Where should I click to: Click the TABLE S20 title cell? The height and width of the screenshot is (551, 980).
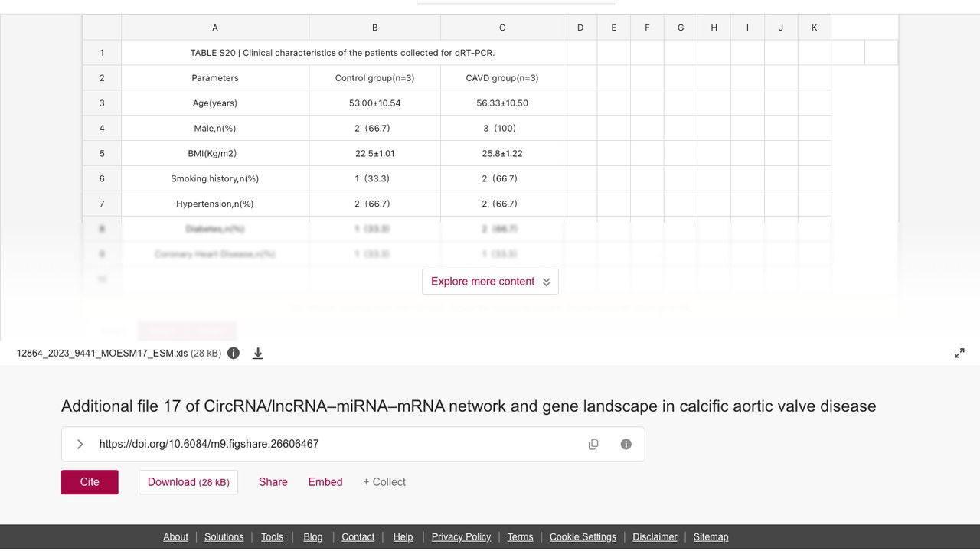pos(342,53)
